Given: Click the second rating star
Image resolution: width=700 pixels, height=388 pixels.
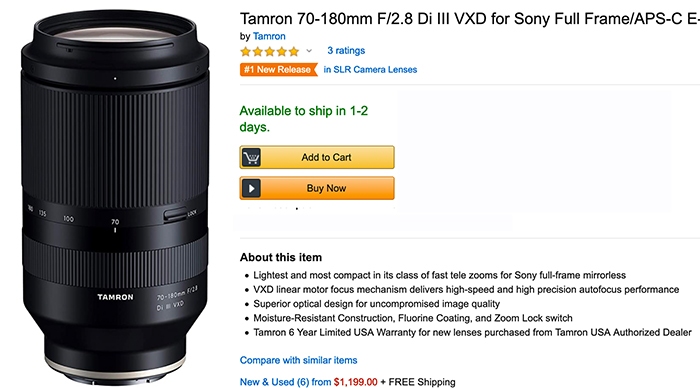Looking at the screenshot, I should point(258,51).
